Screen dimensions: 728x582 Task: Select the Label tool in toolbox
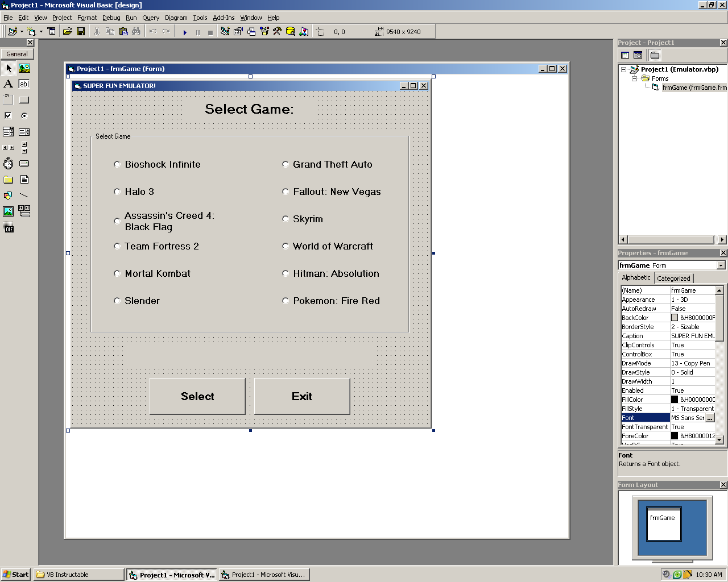[x=8, y=84]
